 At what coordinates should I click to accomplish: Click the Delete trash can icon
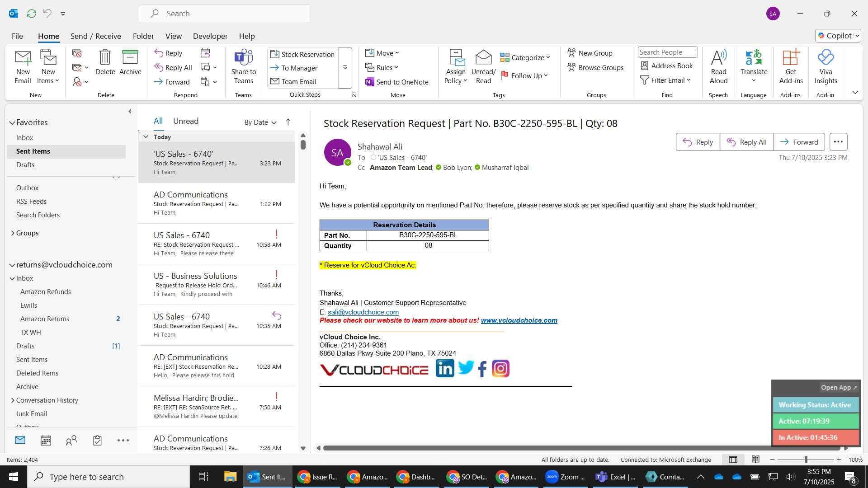coord(105,57)
